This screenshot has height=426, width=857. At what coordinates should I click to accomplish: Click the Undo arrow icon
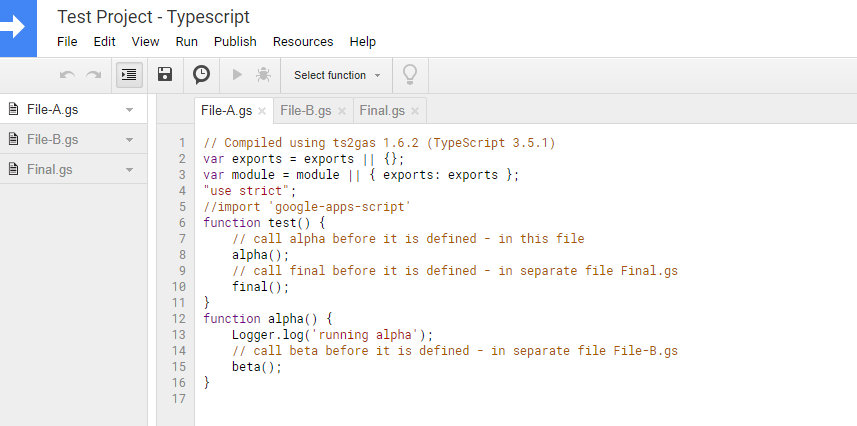pyautogui.click(x=67, y=75)
